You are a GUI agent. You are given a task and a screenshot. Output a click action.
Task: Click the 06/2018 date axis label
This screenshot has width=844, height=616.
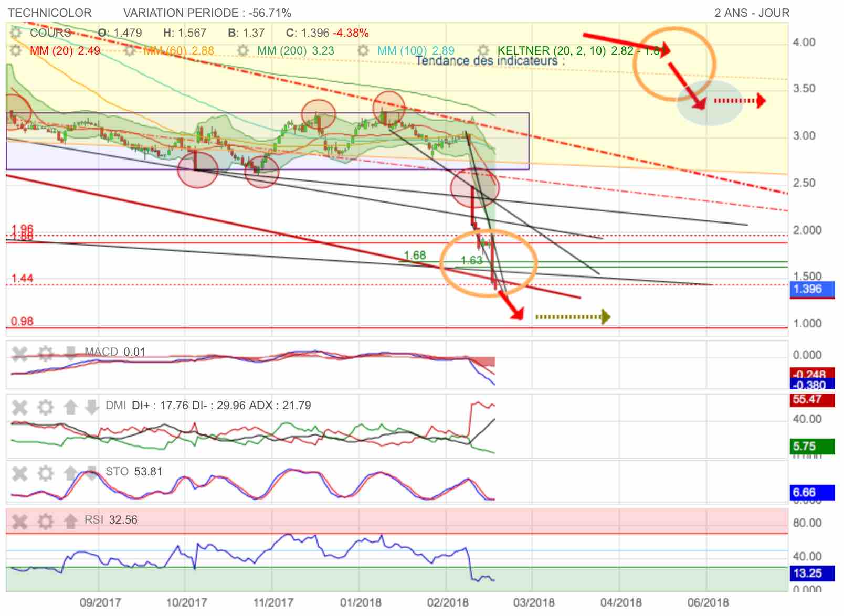point(708,602)
